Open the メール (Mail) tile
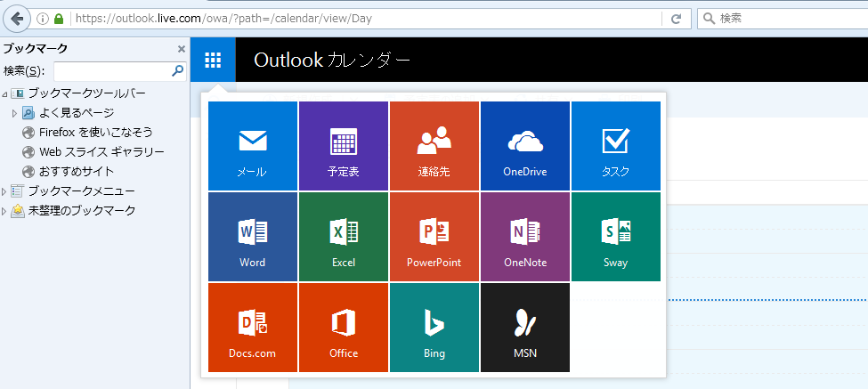This screenshot has height=389, width=868. tap(253, 146)
